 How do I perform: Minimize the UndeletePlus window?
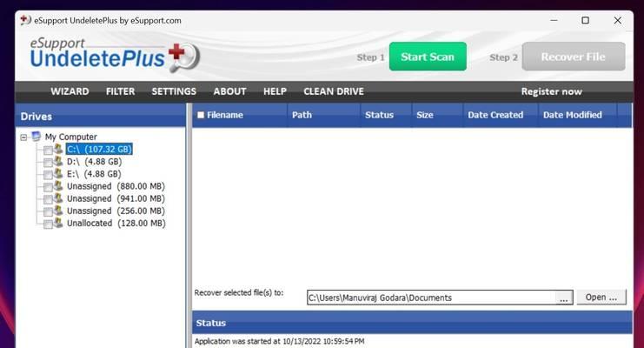coord(554,20)
